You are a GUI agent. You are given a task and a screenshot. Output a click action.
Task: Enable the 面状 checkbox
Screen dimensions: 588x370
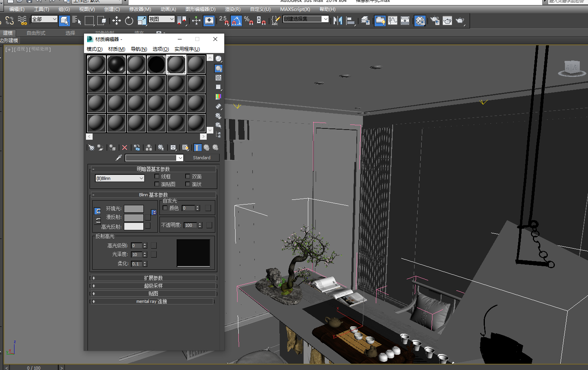tap(188, 184)
